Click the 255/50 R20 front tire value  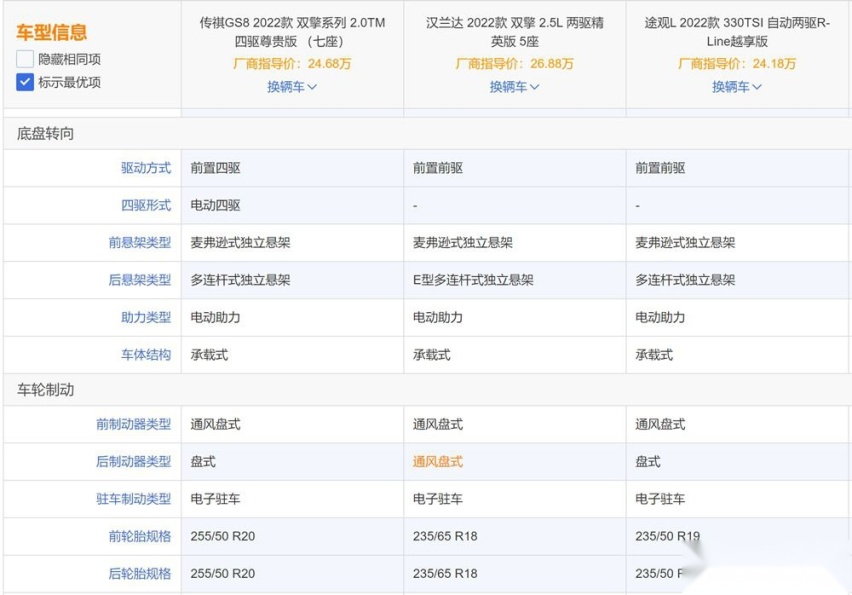point(223,536)
